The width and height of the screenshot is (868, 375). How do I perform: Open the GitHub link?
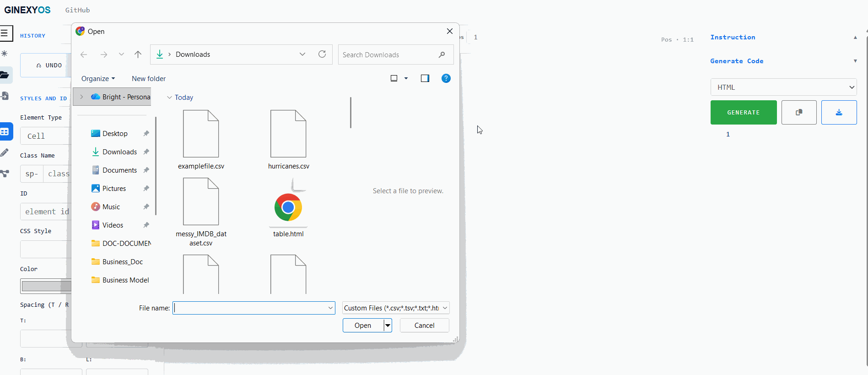point(77,10)
